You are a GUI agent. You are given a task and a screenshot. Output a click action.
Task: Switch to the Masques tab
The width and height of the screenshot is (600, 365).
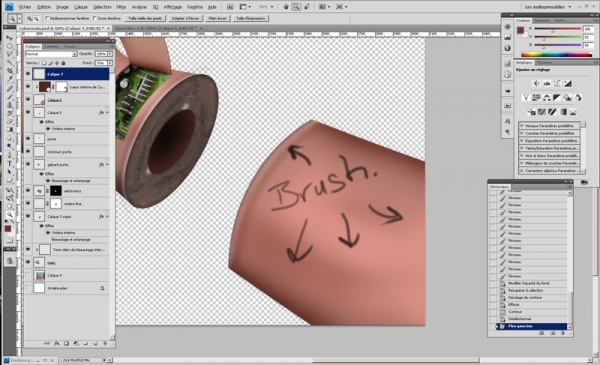(544, 62)
